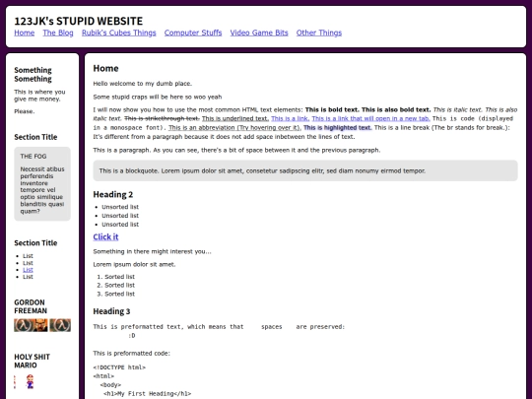Open the Home navigation link

[x=24, y=33]
